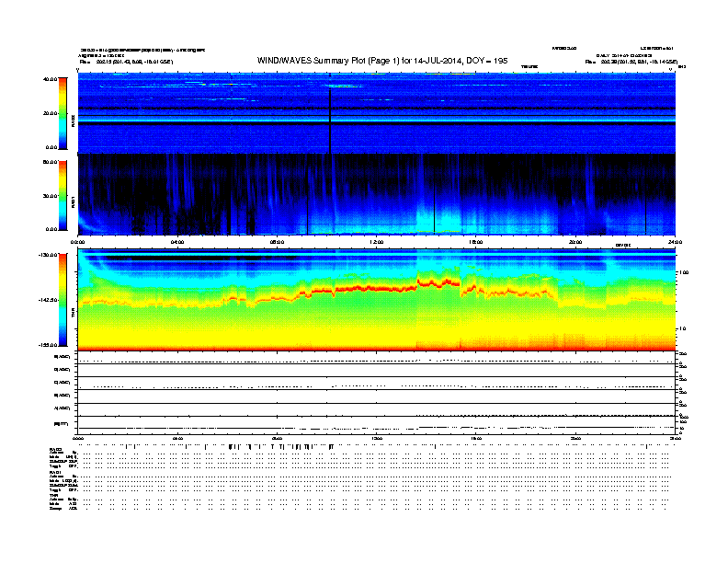Click the 16:00 tick label under RAD1 panel

tap(476, 242)
